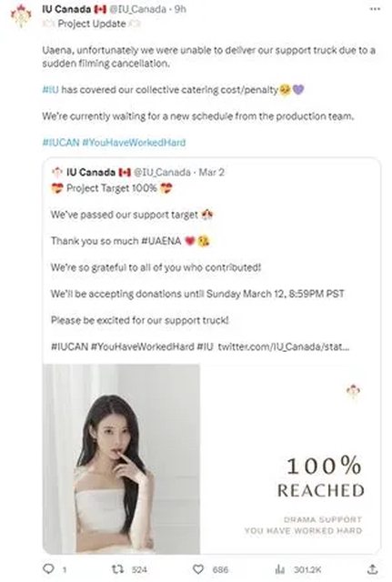Like the tweet via heart icon
The width and height of the screenshot is (392, 582).
(x=198, y=569)
